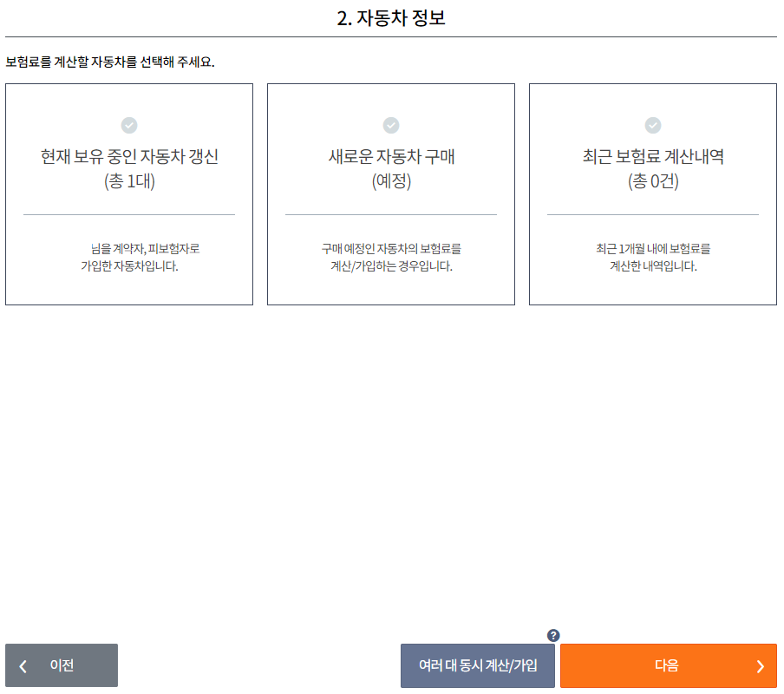Select the 현재 보유 중인 자동차 갱신 card
The width and height of the screenshot is (784, 694).
(129, 194)
